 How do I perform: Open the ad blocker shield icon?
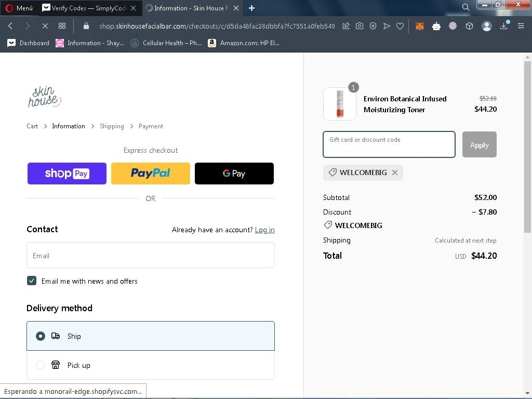click(x=373, y=26)
